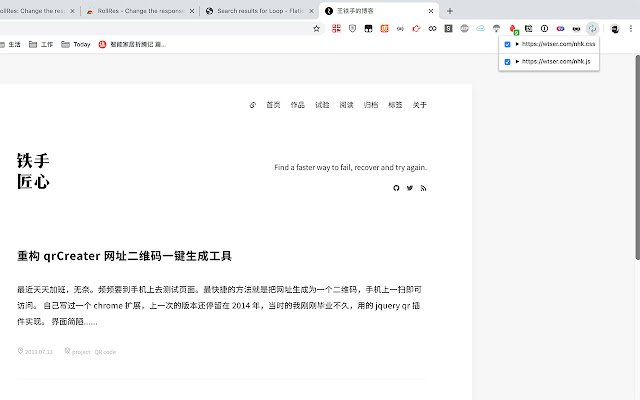Screen dimensions: 640x400
Task: Open the red puzzle piece extension
Action: (416, 28)
